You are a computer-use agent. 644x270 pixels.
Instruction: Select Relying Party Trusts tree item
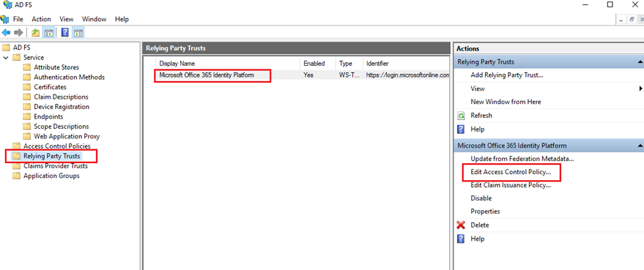tap(51, 156)
